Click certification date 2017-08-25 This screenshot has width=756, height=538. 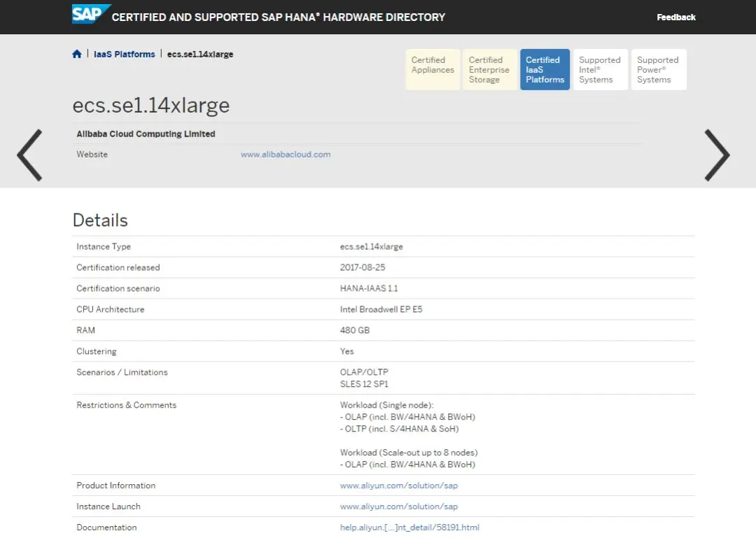click(x=363, y=267)
